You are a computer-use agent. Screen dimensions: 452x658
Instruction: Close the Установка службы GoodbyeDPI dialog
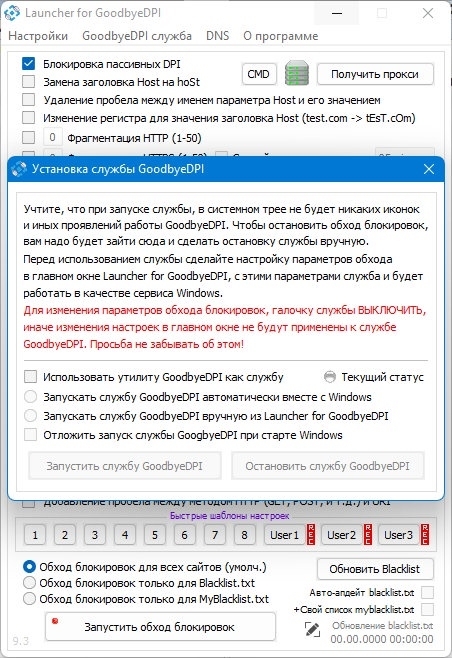429,169
